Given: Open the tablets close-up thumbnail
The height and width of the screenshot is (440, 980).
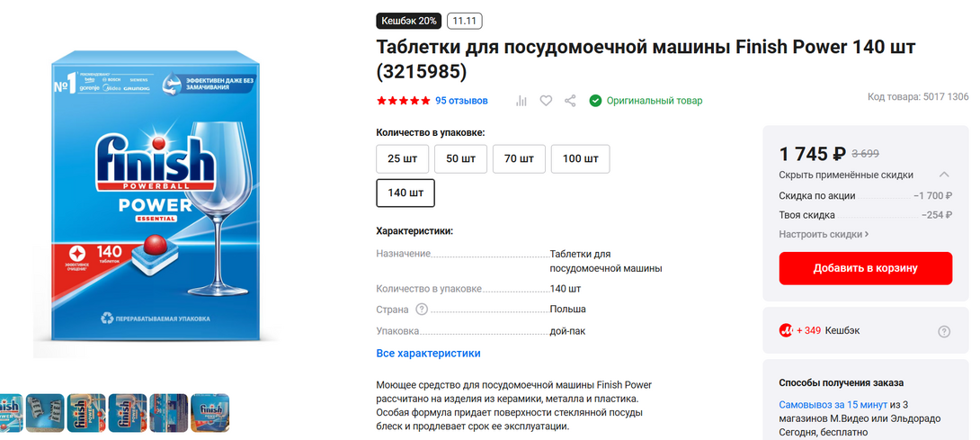Looking at the screenshot, I should tap(45, 412).
